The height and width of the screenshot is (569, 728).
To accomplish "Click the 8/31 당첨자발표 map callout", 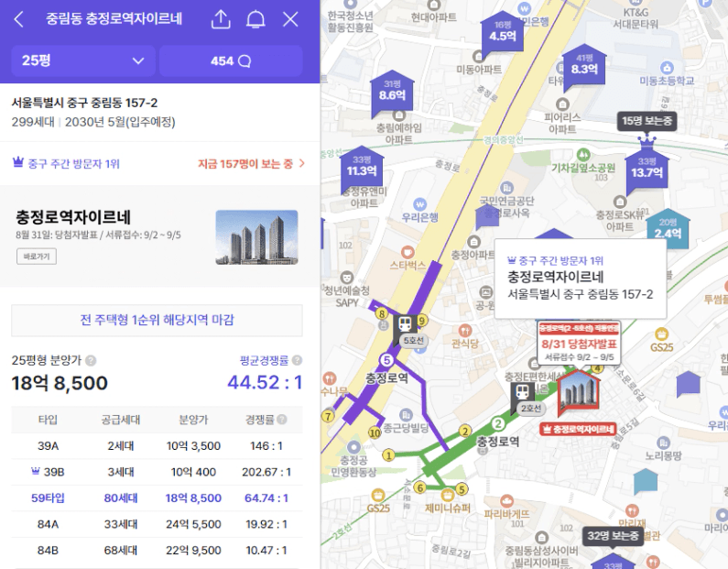I will (x=579, y=343).
